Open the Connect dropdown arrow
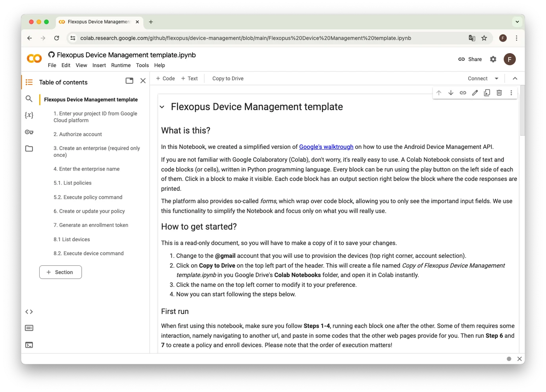 pos(496,79)
